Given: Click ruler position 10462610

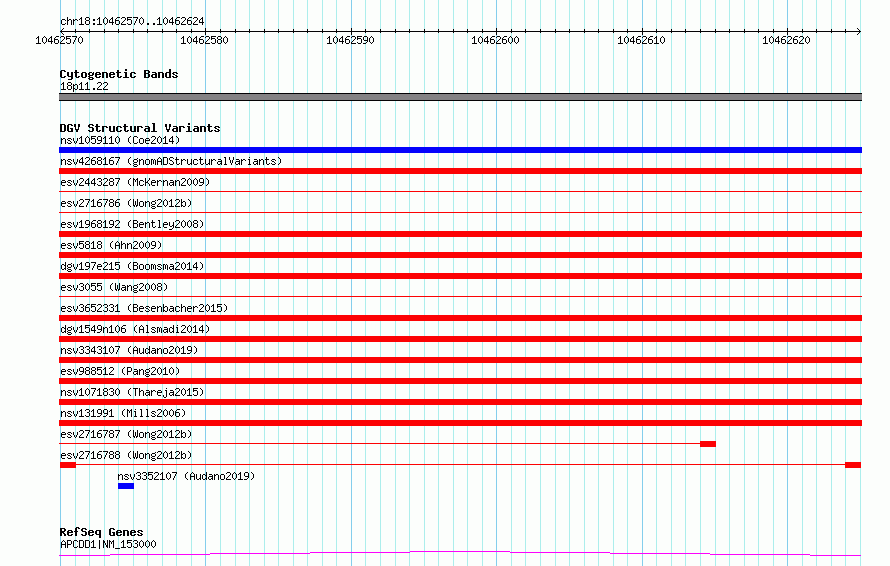Looking at the screenshot, I should click(x=641, y=40).
